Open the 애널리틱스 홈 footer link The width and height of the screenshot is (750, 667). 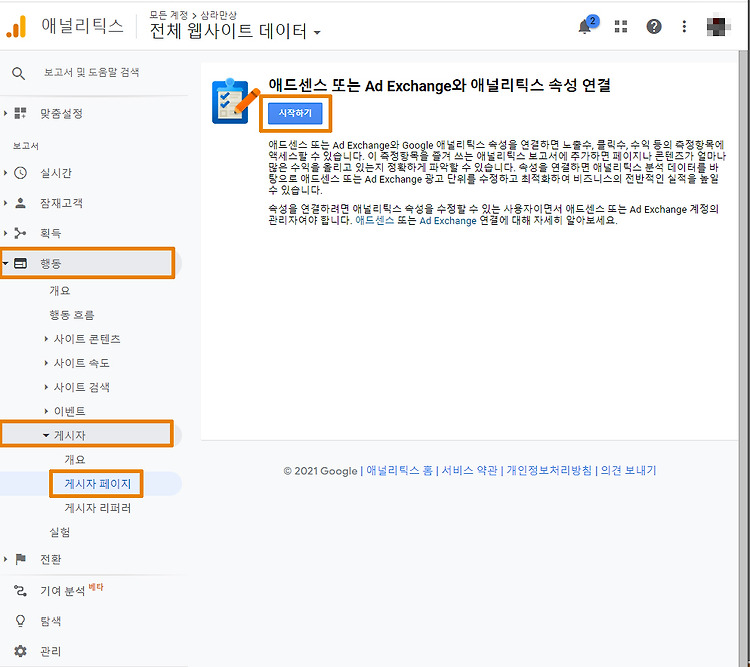(399, 470)
